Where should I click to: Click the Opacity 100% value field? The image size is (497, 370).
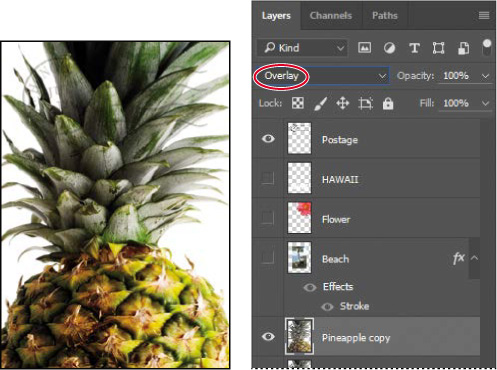click(456, 76)
